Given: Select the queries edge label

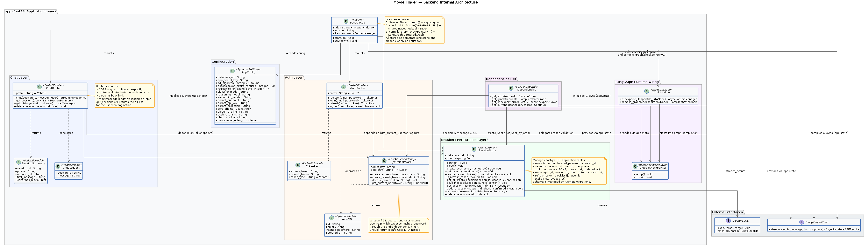Looking at the screenshot, I should coord(602,205).
